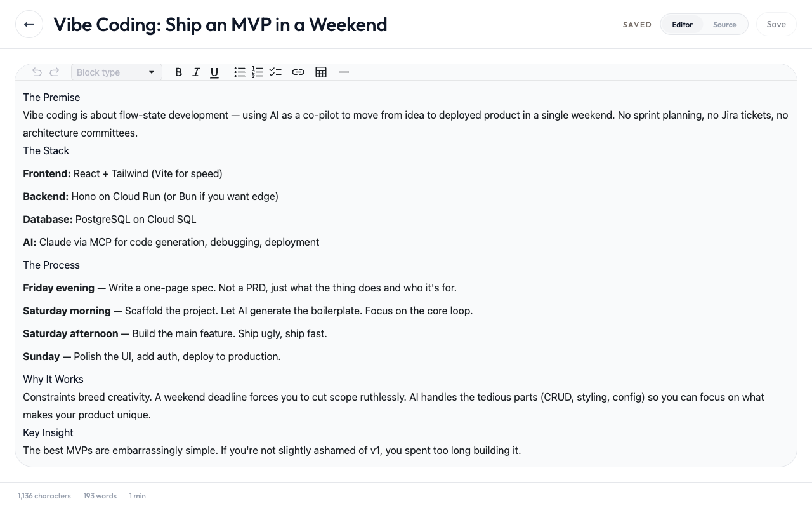This screenshot has width=812, height=508.
Task: Insert a bulleted list
Action: pos(239,72)
